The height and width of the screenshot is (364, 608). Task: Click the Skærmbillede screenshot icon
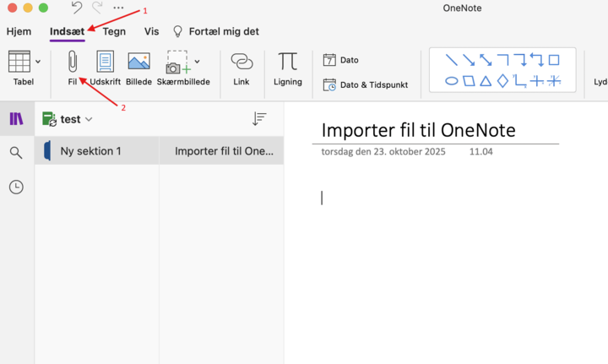177,63
